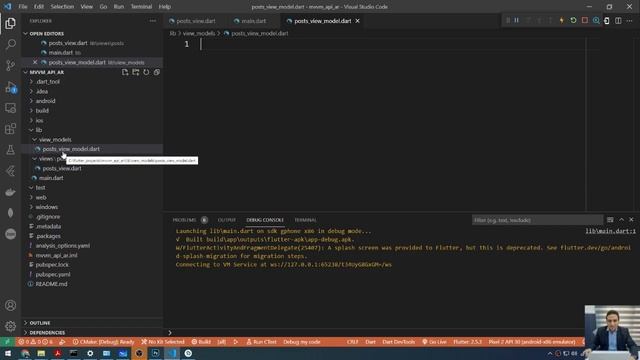Image resolution: width=640 pixels, height=360 pixels.
Task: Open the File menu
Action: pyautogui.click(x=23, y=7)
